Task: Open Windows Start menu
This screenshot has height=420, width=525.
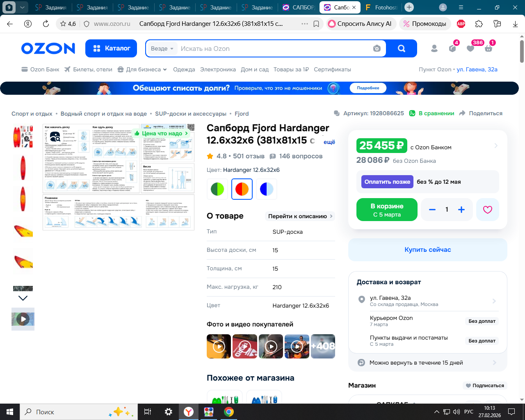Action: click(x=10, y=412)
